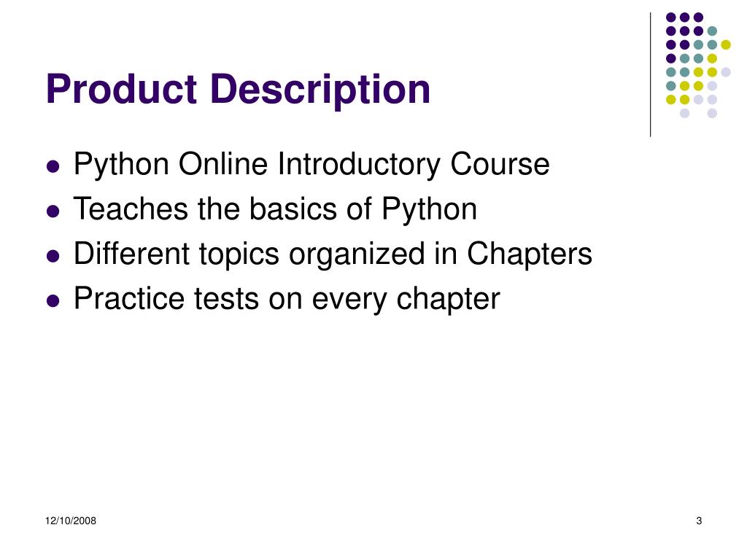
Task: Click the word Product in the title
Action: (122, 88)
